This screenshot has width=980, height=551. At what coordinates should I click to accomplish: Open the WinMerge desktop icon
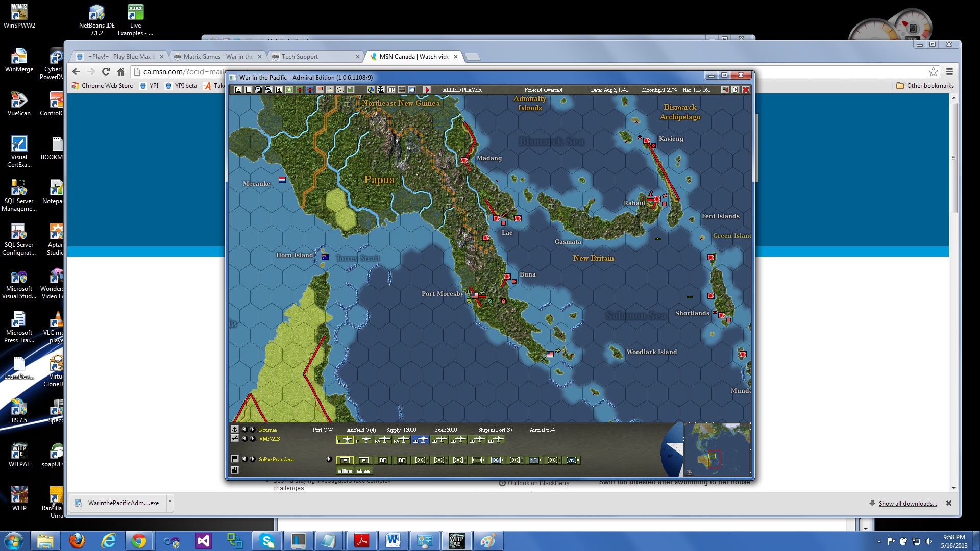click(x=19, y=60)
